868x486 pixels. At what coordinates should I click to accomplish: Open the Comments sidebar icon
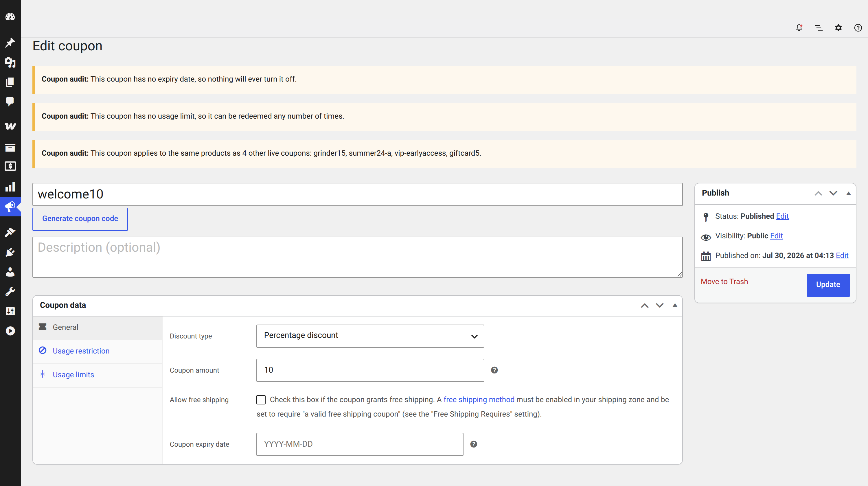(x=10, y=102)
